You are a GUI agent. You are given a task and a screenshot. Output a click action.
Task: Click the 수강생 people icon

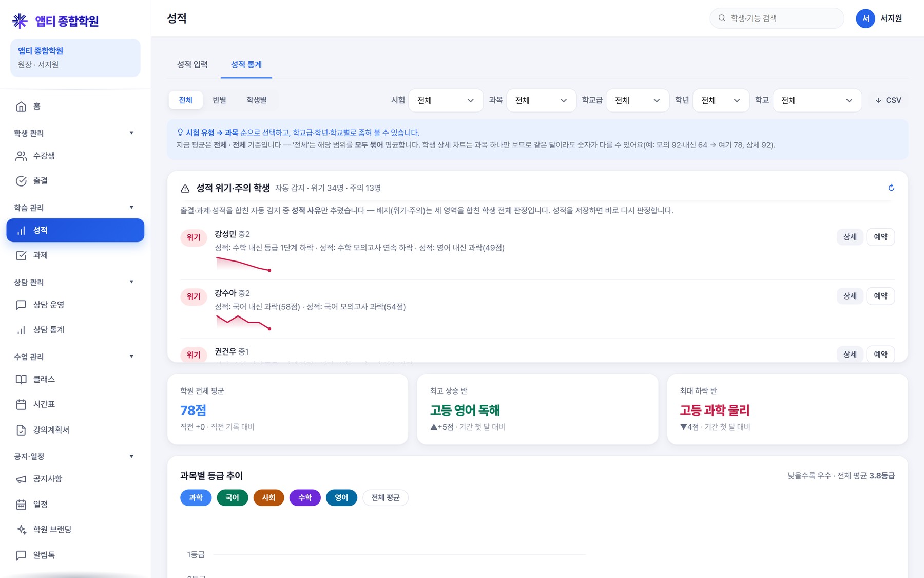(x=21, y=156)
